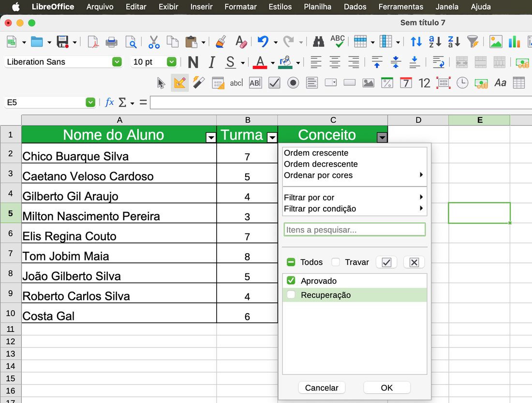The image size is (532, 403).
Task: Click the Copy icon
Action: click(x=173, y=42)
